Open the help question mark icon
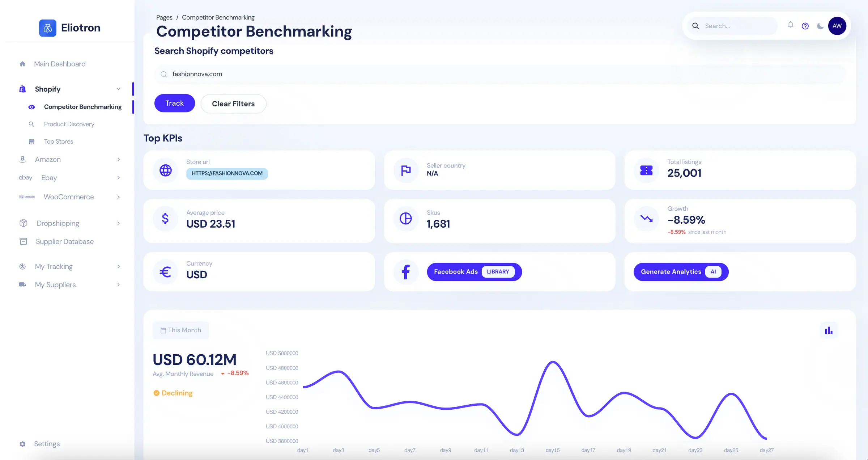 (805, 26)
